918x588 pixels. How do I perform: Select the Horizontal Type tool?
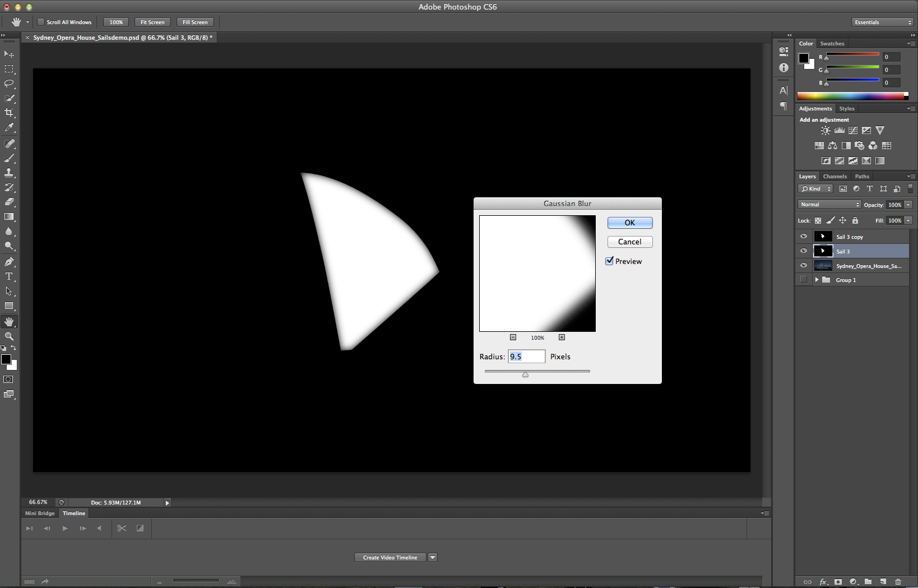click(x=9, y=276)
